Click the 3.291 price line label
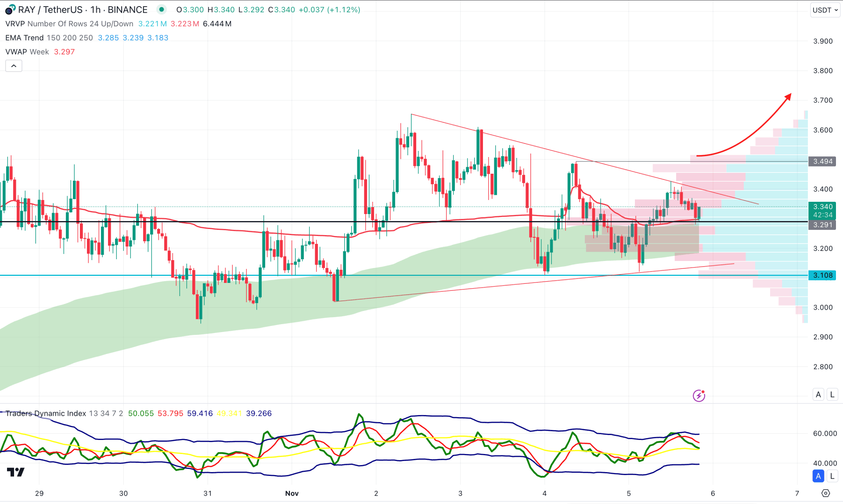The image size is (843, 504). coord(822,225)
